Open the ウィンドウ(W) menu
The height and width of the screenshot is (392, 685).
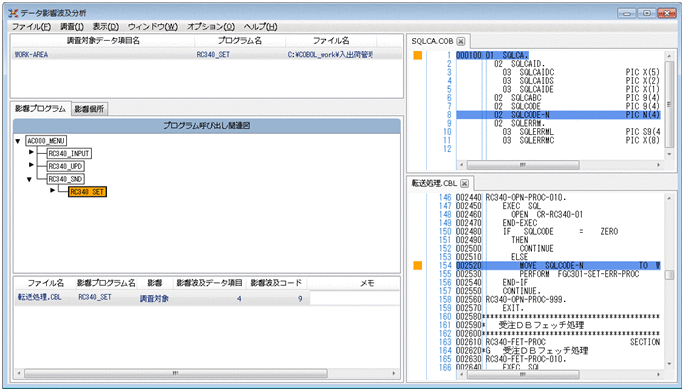point(153,27)
